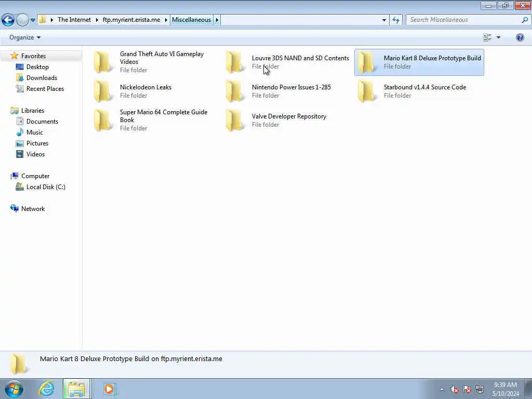The height and width of the screenshot is (399, 532).
Task: Open the clock showing 9:39 AM
Action: click(x=505, y=389)
